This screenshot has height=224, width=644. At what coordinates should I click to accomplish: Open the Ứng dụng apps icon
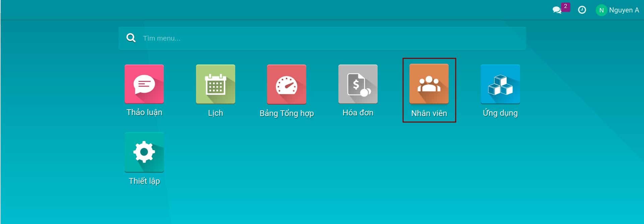[500, 84]
